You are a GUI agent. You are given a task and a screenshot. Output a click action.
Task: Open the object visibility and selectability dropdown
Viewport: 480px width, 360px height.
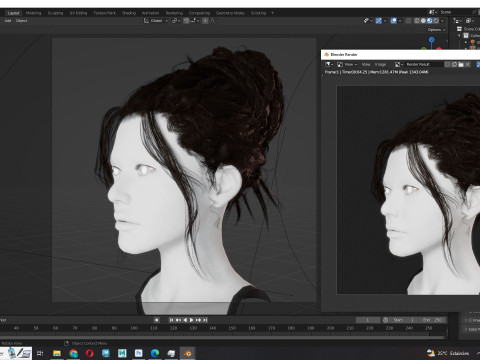point(368,21)
